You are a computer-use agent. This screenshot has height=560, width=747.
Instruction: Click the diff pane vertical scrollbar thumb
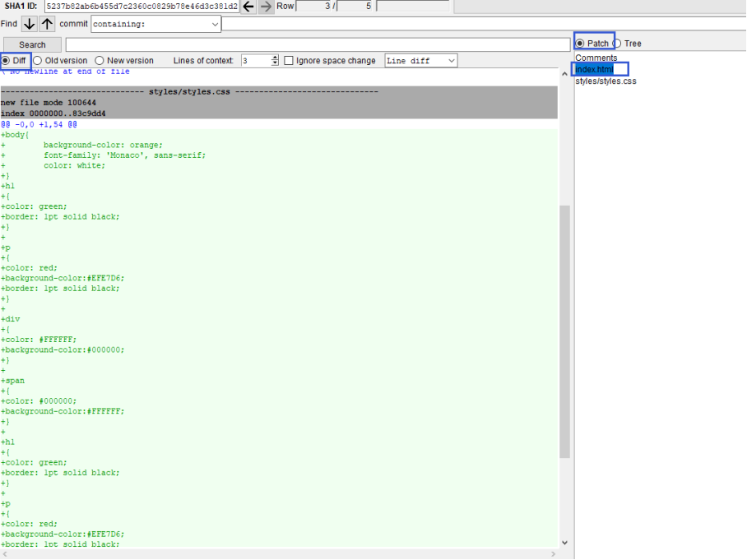tap(564, 331)
